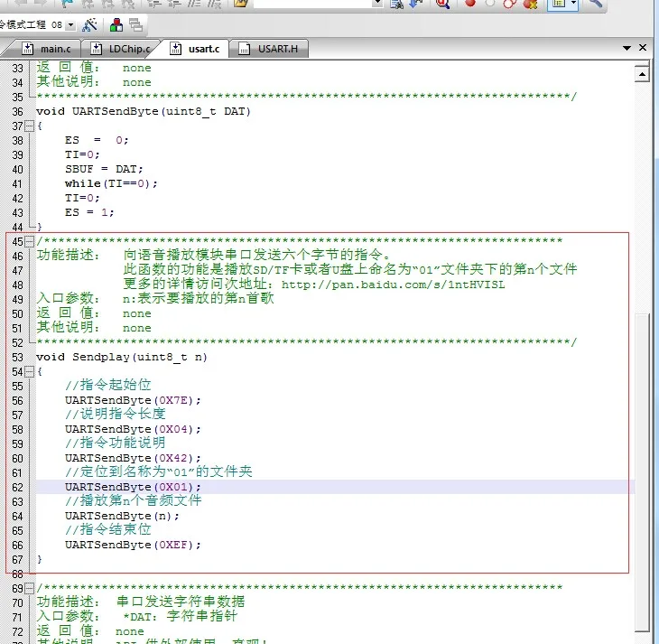
Task: Click '*DAT: 字符串指针' comment text
Action: (x=181, y=616)
